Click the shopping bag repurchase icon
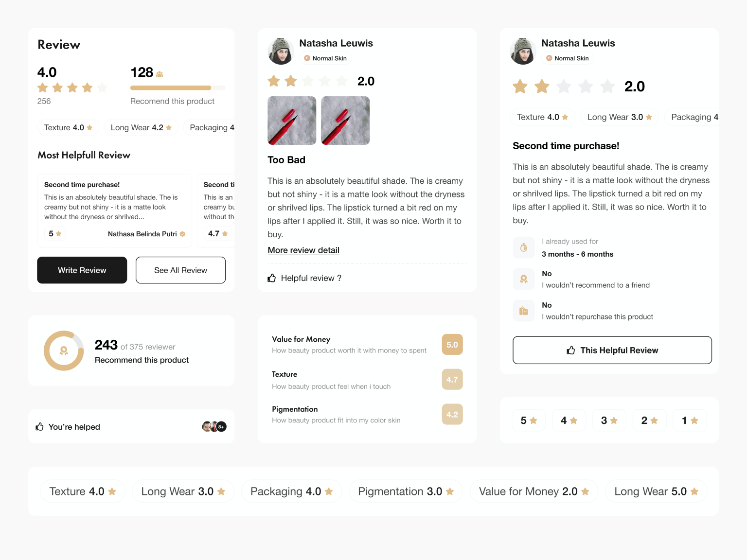The height and width of the screenshot is (560, 747). coord(524,311)
